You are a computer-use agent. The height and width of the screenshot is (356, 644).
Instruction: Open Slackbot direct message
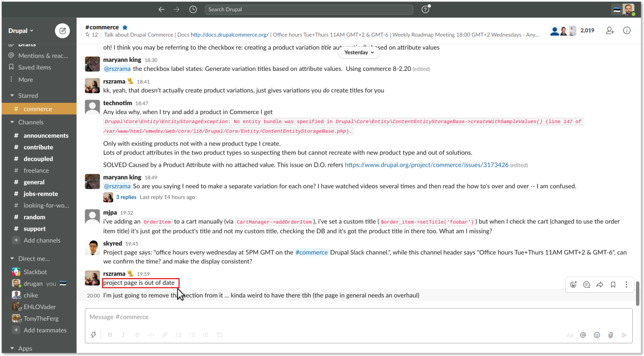pyautogui.click(x=39, y=272)
